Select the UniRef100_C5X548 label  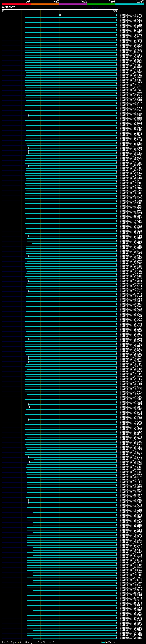pos(131,515)
